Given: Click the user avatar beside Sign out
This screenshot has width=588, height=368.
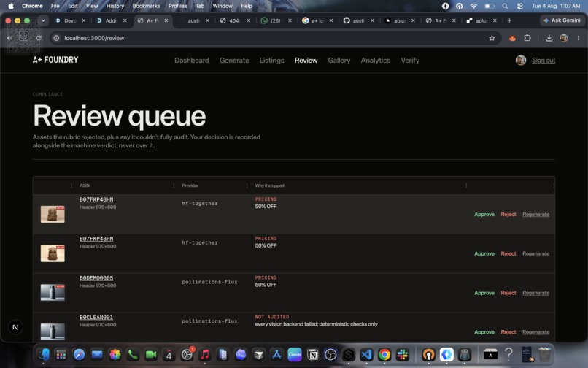Looking at the screenshot, I should tap(520, 60).
